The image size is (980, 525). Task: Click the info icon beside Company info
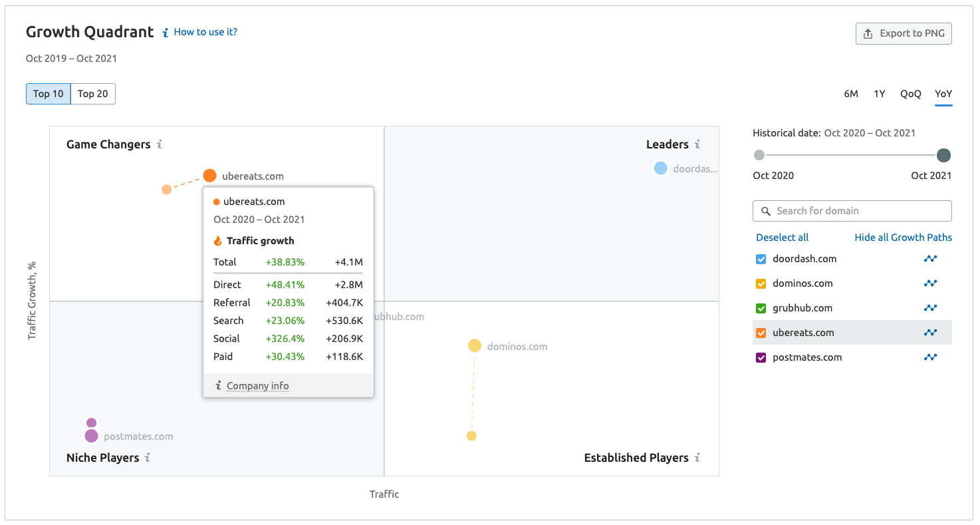coord(218,385)
